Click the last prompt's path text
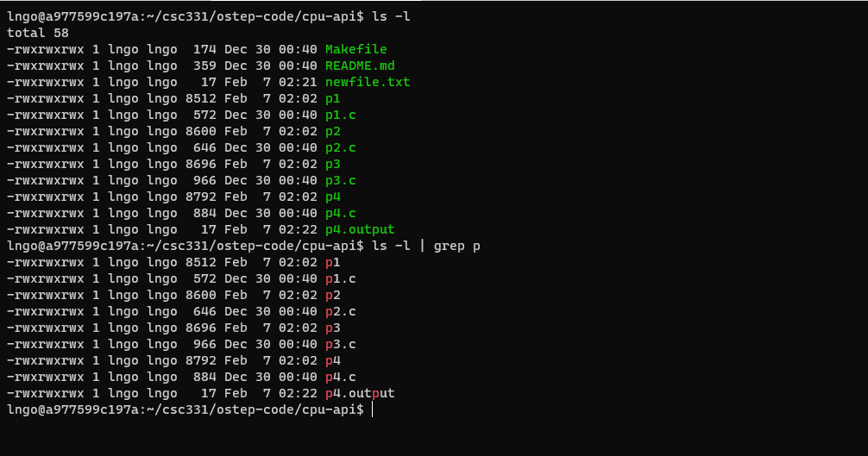Viewport: 868px width, 456px height. 254,409
